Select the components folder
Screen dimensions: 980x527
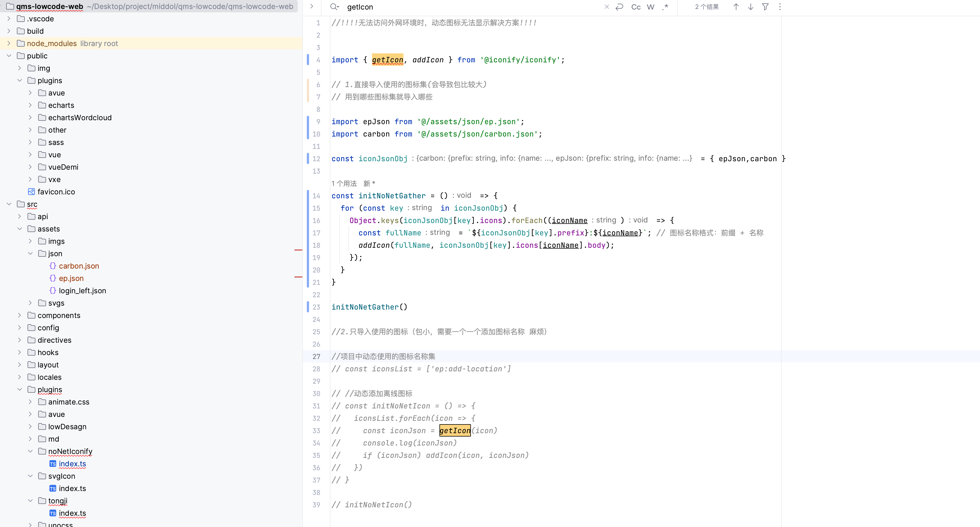pos(59,315)
